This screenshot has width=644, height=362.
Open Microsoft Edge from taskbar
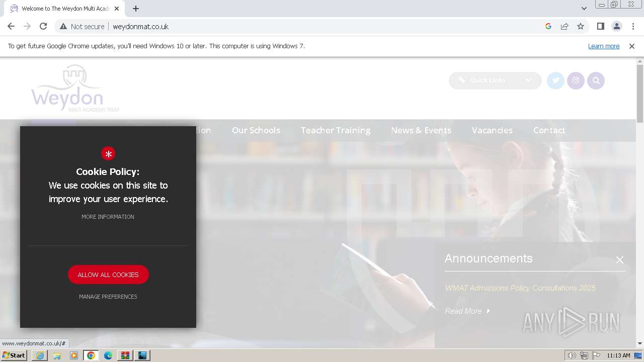[108, 355]
